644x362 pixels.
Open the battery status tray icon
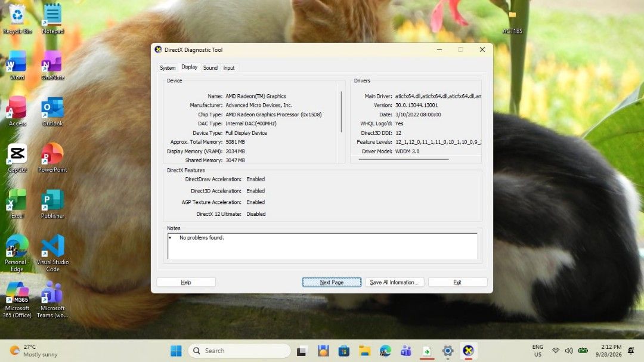click(x=583, y=351)
